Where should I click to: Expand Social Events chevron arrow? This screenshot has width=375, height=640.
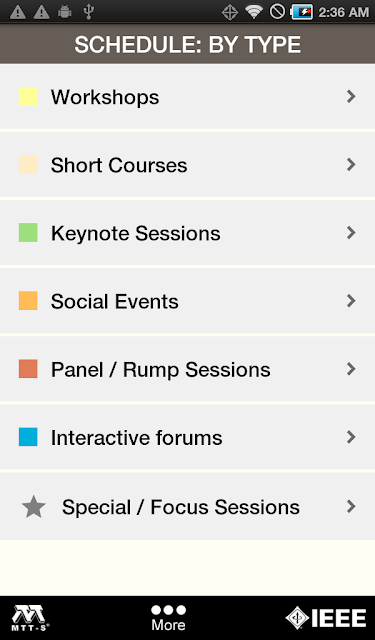tap(351, 301)
